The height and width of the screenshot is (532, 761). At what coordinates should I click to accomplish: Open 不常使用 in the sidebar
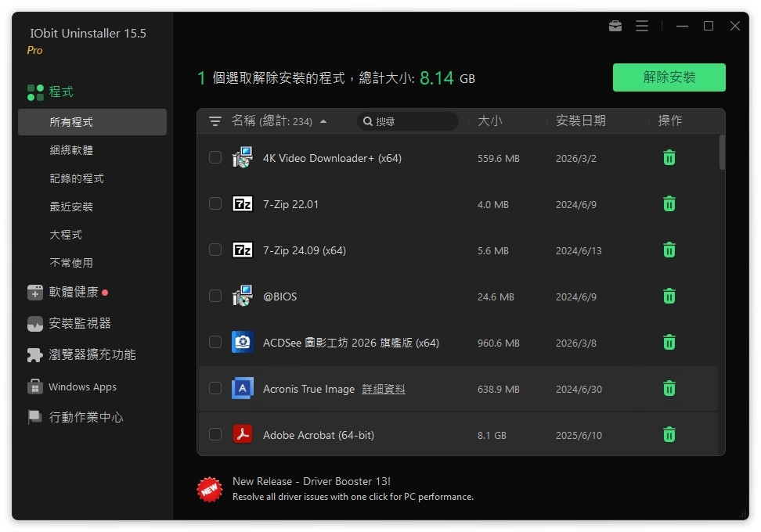pyautogui.click(x=71, y=263)
